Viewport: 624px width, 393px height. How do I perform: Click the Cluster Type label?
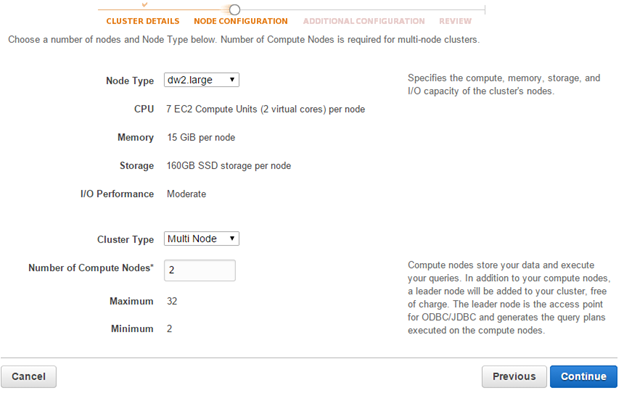coord(125,239)
